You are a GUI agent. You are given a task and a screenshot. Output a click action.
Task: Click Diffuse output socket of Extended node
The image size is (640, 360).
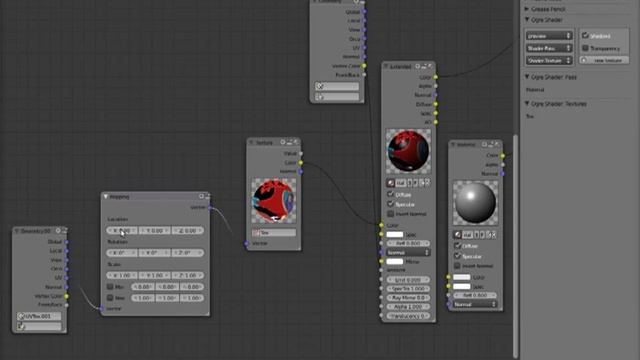[436, 104]
